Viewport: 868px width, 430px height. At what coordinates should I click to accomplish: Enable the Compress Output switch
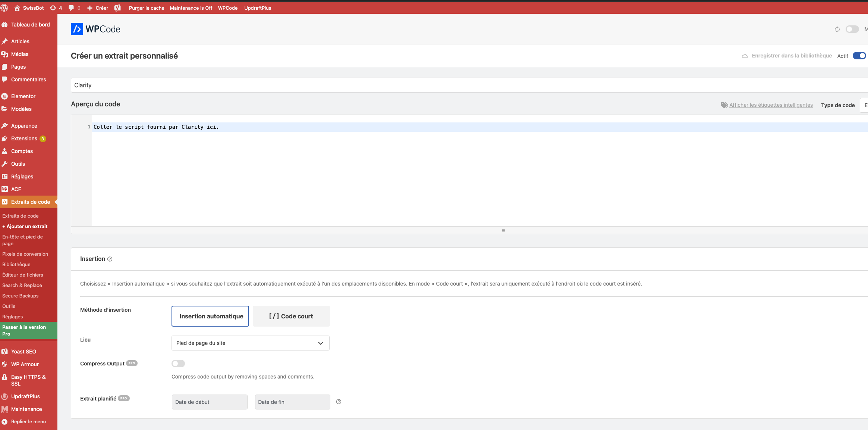pyautogui.click(x=178, y=363)
